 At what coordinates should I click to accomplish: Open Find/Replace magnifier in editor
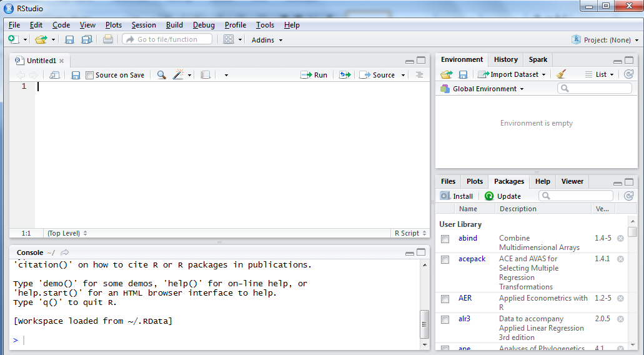tap(161, 75)
